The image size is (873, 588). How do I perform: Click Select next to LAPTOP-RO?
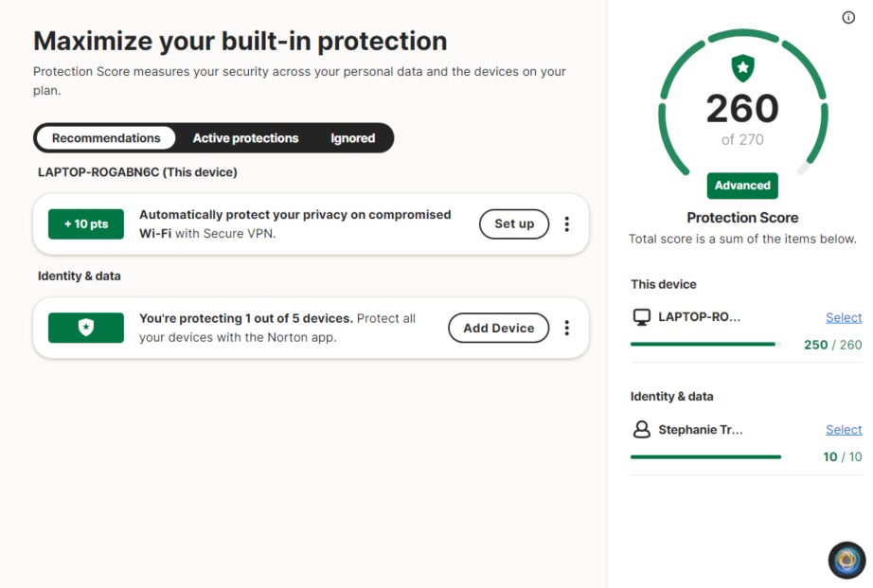tap(843, 317)
